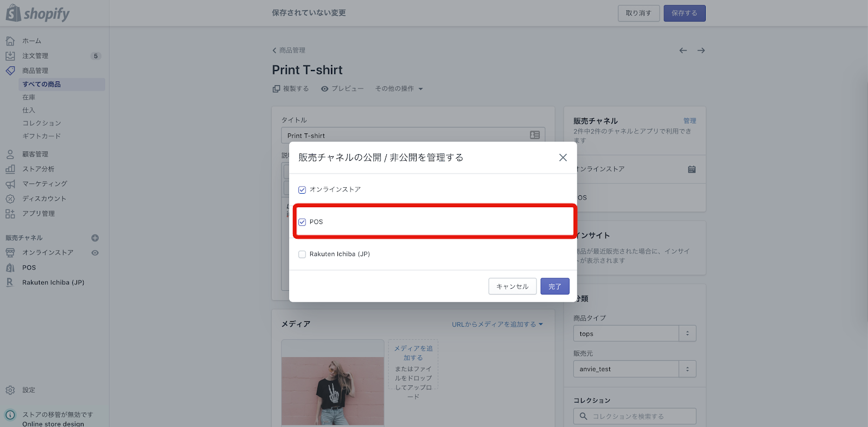Click the icon inside the title field
This screenshot has height=427, width=868.
coord(535,135)
